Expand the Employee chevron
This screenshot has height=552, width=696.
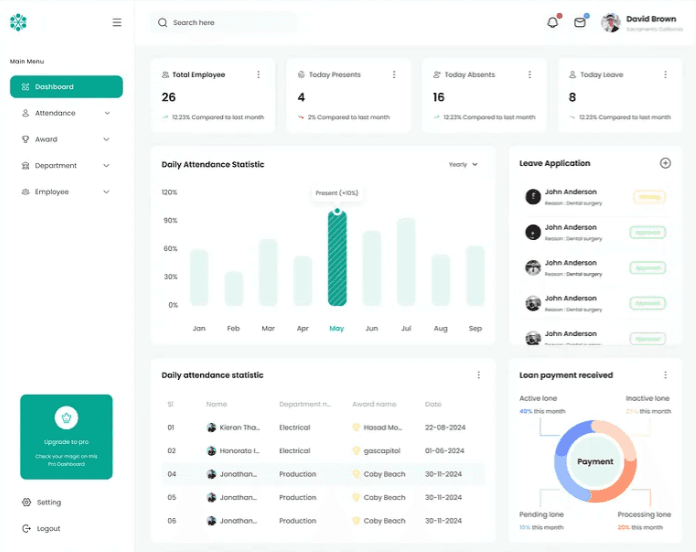pyautogui.click(x=107, y=192)
